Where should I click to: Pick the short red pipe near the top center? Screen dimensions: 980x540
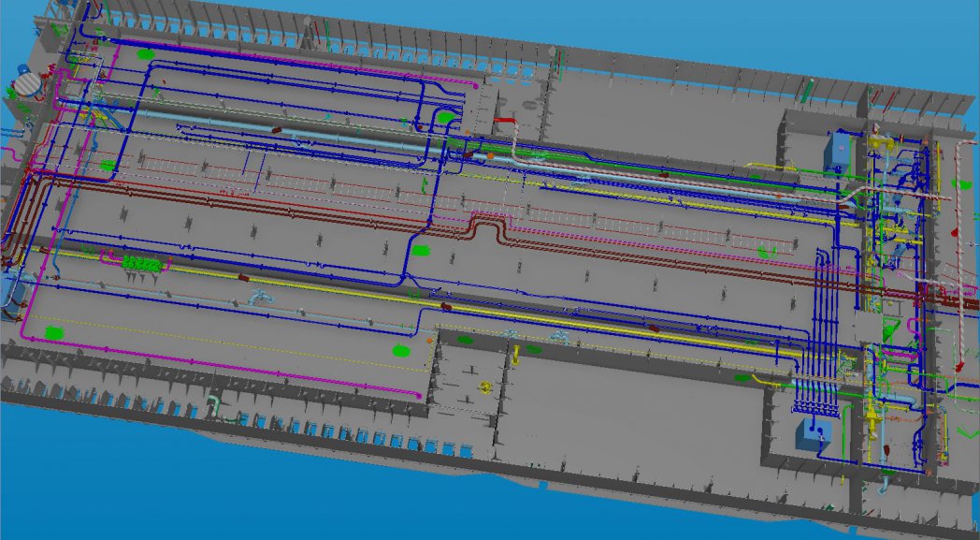click(x=506, y=122)
